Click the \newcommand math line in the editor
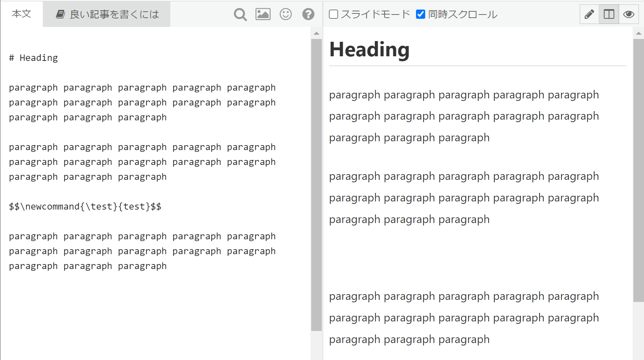The height and width of the screenshot is (360, 644). click(x=85, y=207)
